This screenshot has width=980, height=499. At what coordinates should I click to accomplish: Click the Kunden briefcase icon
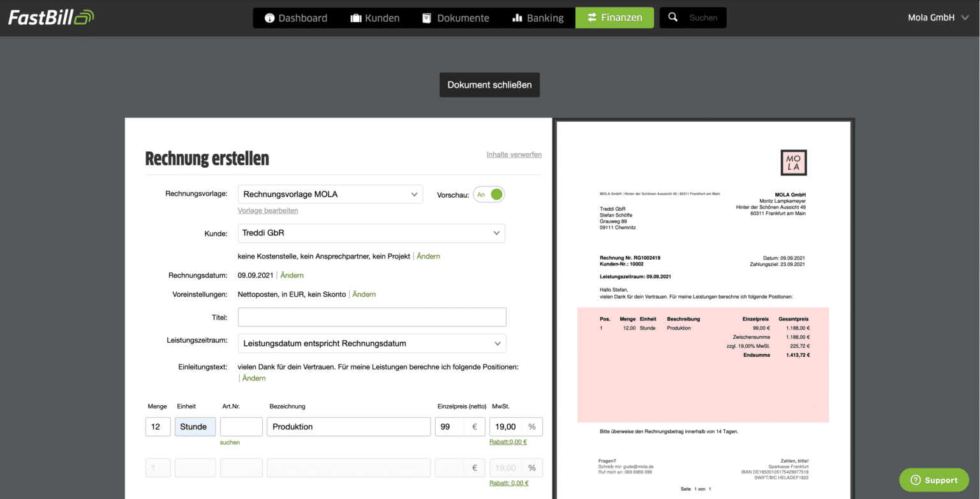pos(356,18)
